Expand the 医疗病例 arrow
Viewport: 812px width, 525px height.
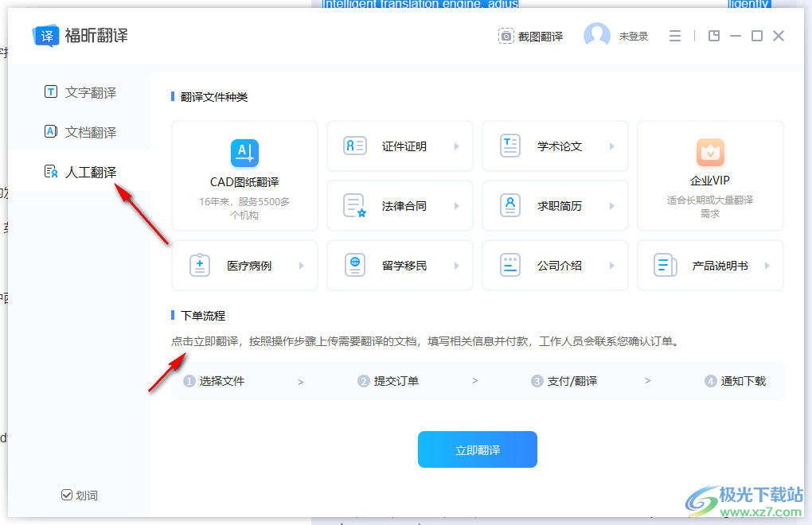click(302, 266)
